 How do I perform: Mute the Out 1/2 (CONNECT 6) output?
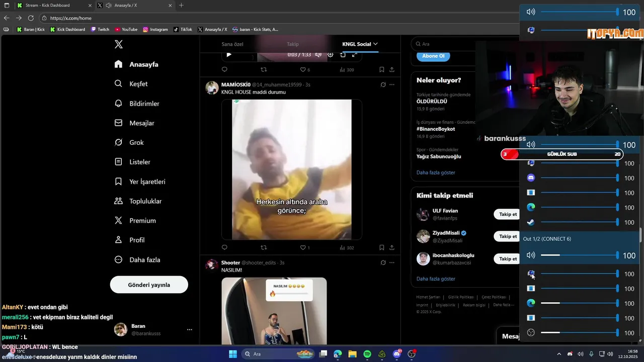point(531,255)
